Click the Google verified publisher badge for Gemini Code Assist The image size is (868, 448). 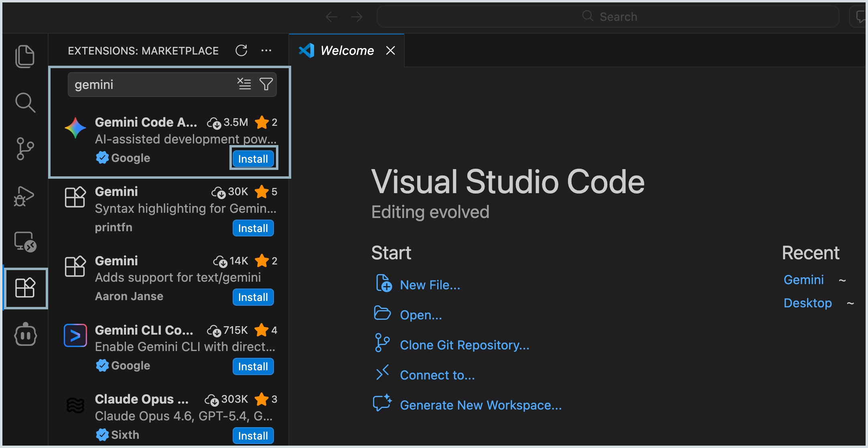point(102,158)
